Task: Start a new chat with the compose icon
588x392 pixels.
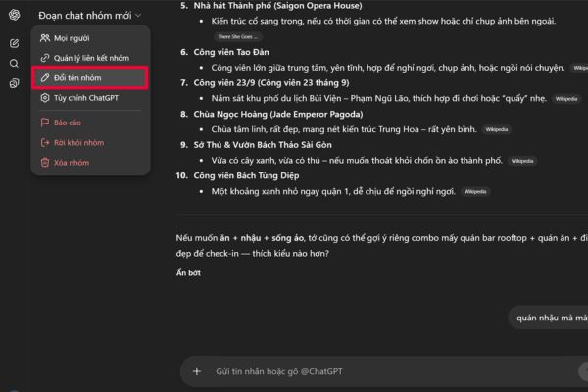Action: pyautogui.click(x=14, y=43)
